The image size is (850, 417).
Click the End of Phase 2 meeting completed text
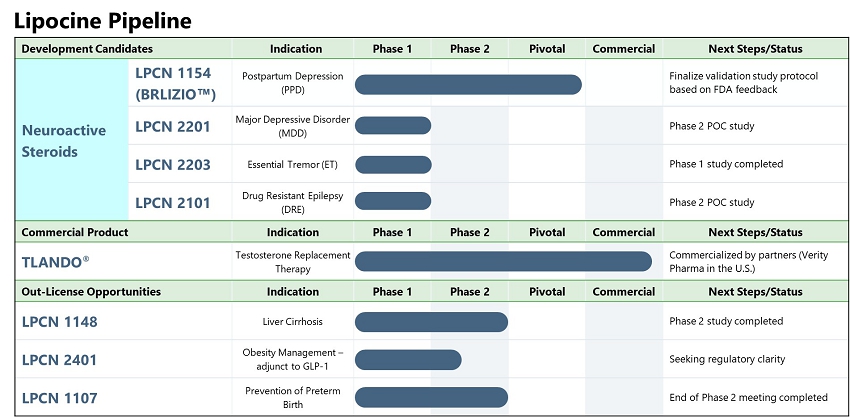tap(748, 397)
